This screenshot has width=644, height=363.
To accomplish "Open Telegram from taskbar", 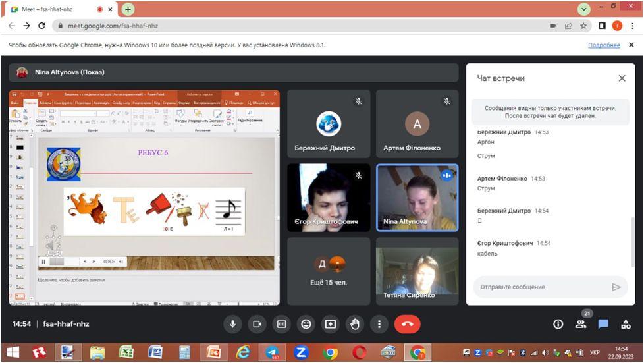I will click(x=272, y=352).
